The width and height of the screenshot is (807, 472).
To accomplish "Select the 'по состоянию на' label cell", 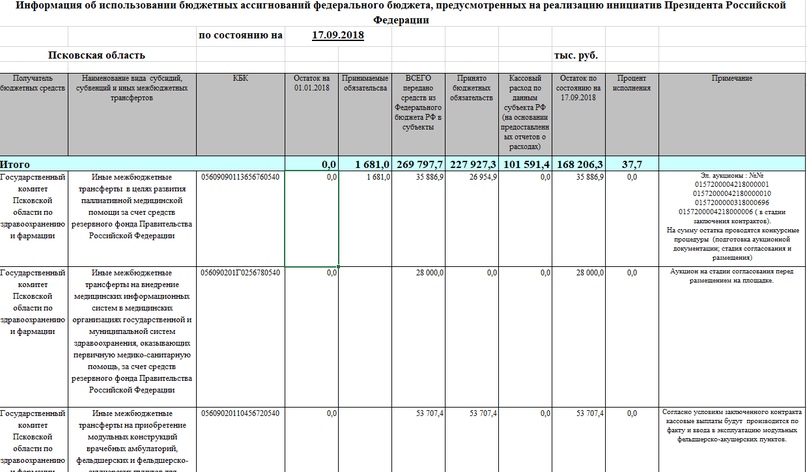I will [x=240, y=36].
